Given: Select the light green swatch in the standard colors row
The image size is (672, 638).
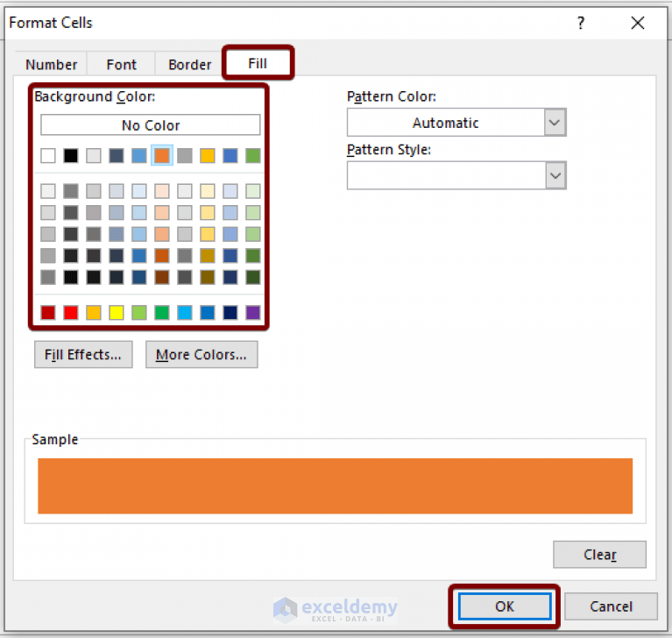Looking at the screenshot, I should 139,313.
